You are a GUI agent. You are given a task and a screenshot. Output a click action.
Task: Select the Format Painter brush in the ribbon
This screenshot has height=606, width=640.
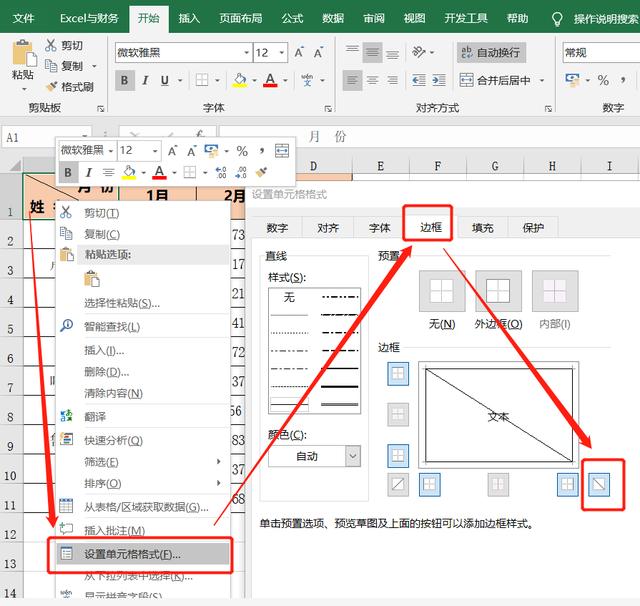[52, 87]
